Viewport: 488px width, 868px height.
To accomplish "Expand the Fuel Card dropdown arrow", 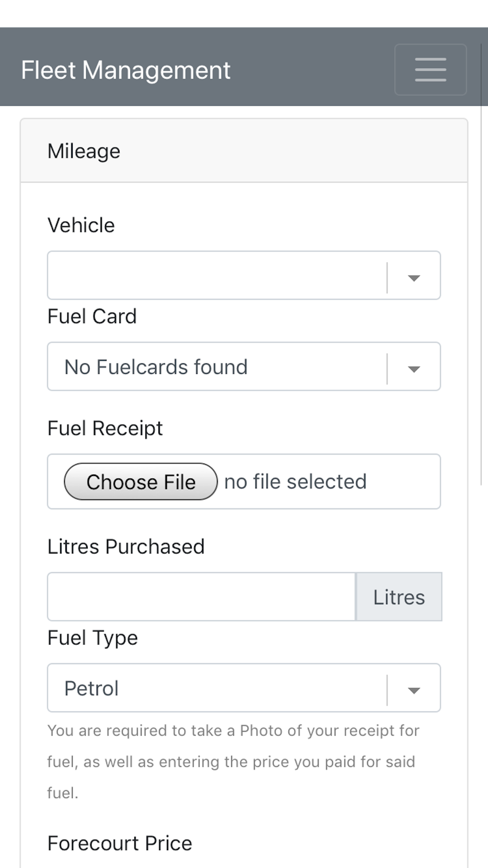I will [414, 369].
